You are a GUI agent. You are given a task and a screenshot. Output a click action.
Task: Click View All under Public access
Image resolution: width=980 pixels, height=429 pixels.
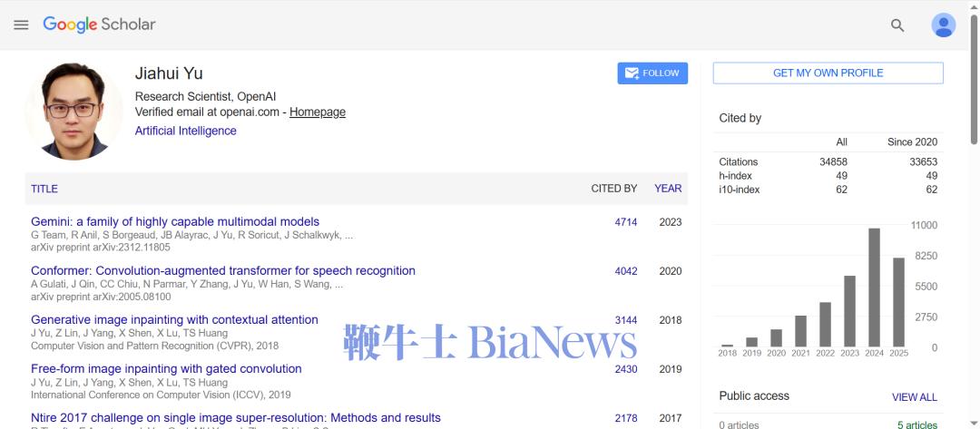click(915, 397)
